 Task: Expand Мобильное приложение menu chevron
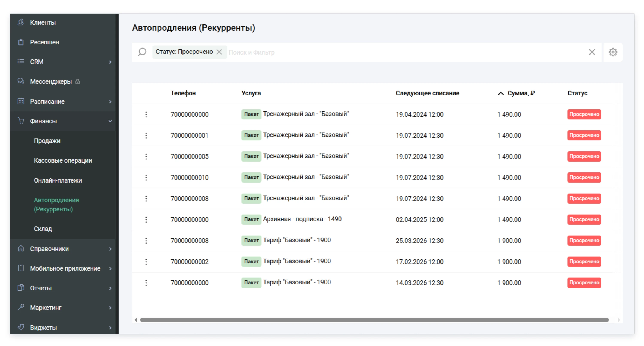tap(110, 268)
